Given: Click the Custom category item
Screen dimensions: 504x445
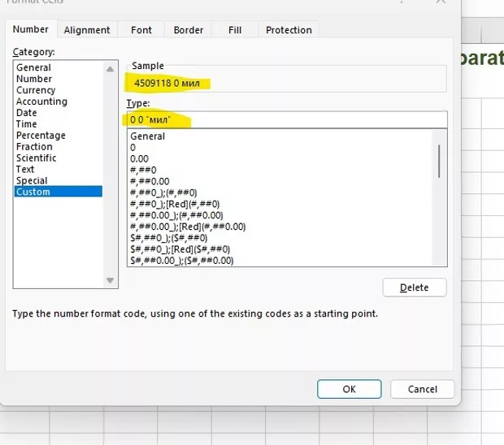Looking at the screenshot, I should click(x=33, y=192).
